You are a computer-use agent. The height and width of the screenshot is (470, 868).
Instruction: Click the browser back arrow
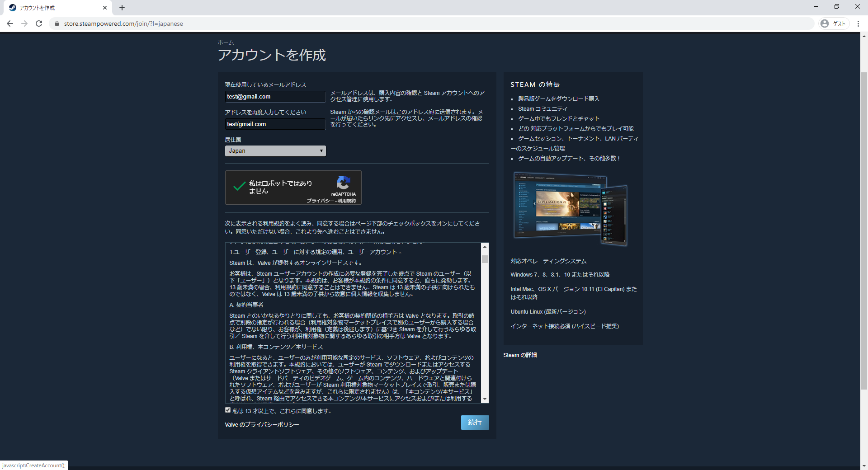[10, 23]
